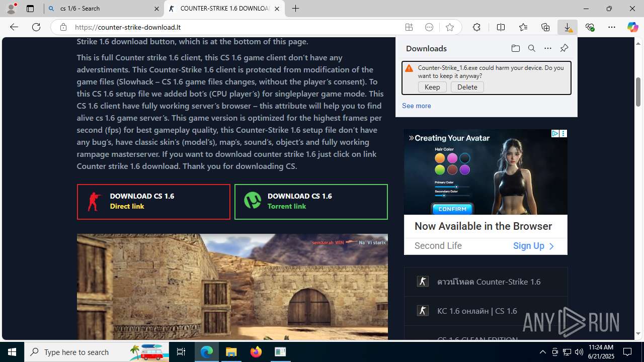Click DOWNLOAD CS 1.6 Direct link
This screenshot has height=362, width=644.
click(153, 202)
